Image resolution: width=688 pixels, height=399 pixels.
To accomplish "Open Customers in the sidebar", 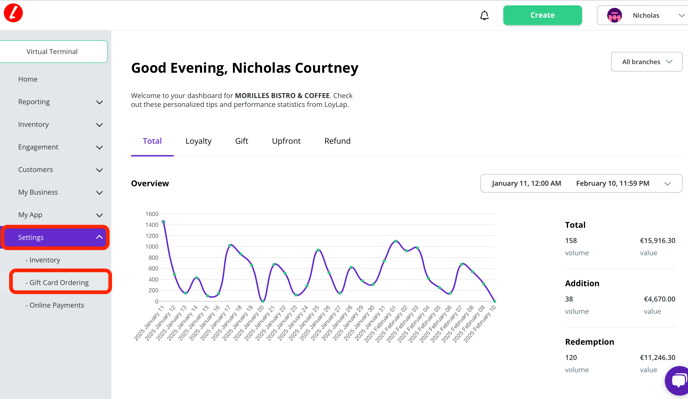I will tap(36, 169).
